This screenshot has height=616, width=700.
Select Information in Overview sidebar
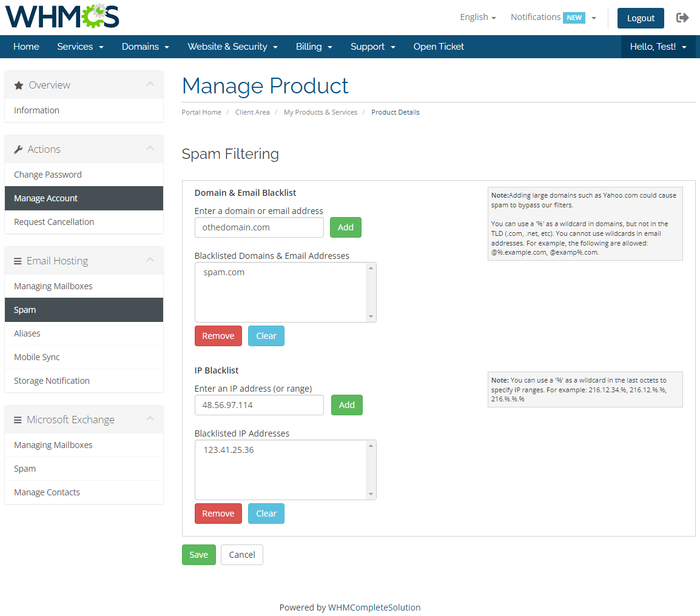[x=84, y=110]
